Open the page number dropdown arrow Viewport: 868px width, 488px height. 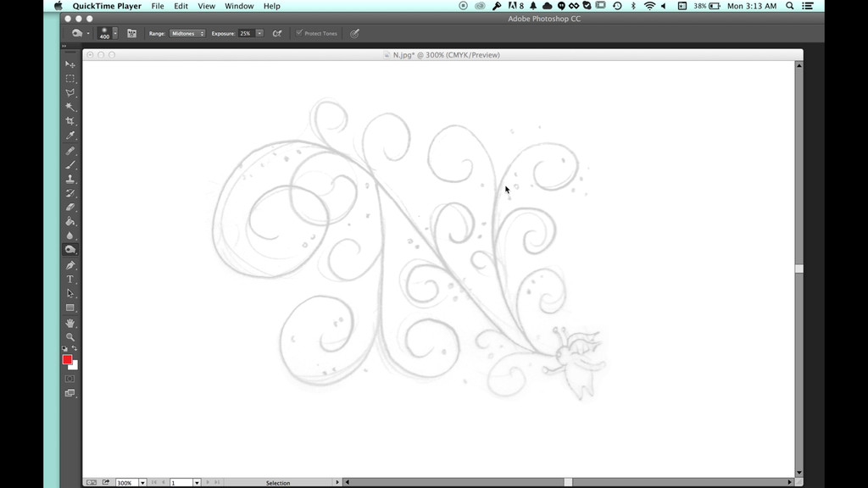(197, 483)
